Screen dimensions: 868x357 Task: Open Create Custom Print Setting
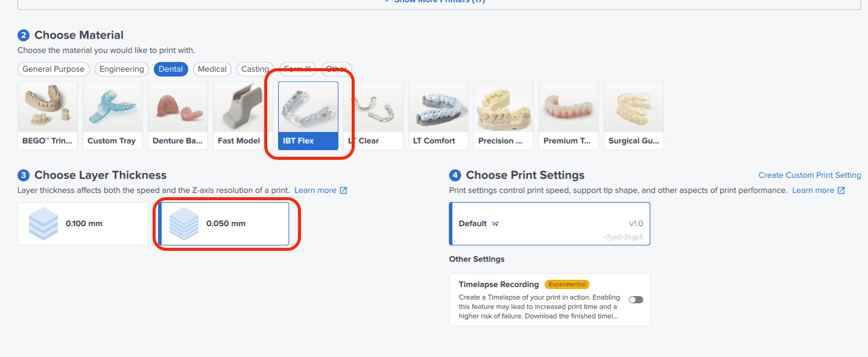coord(809,175)
